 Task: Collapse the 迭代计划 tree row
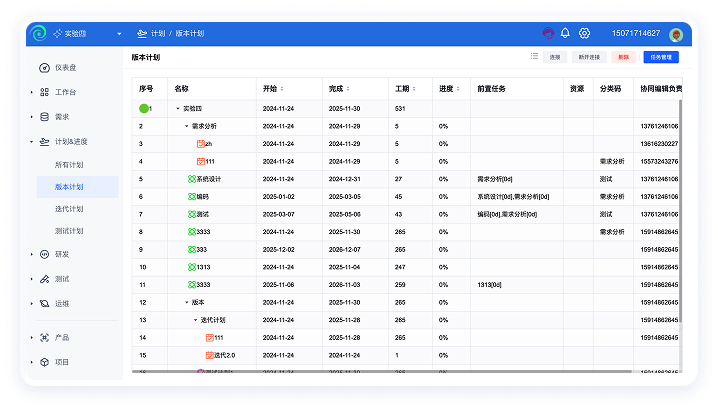pyautogui.click(x=195, y=320)
